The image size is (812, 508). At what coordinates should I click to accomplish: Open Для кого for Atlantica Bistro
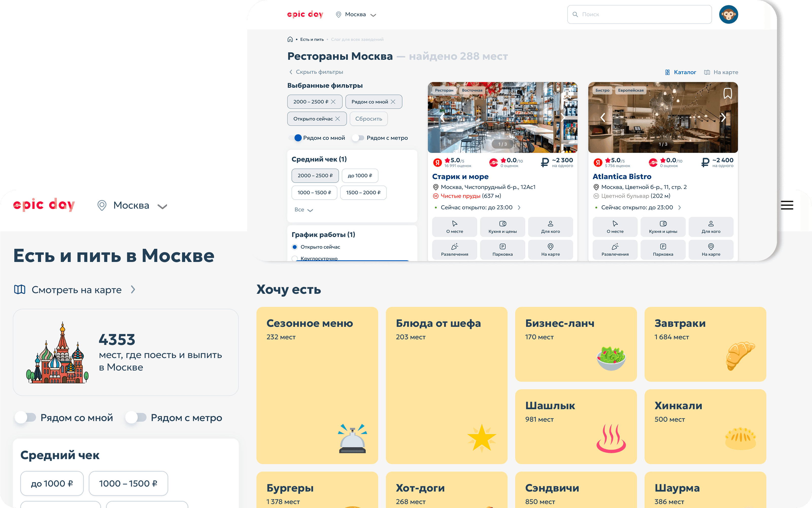[x=711, y=227]
